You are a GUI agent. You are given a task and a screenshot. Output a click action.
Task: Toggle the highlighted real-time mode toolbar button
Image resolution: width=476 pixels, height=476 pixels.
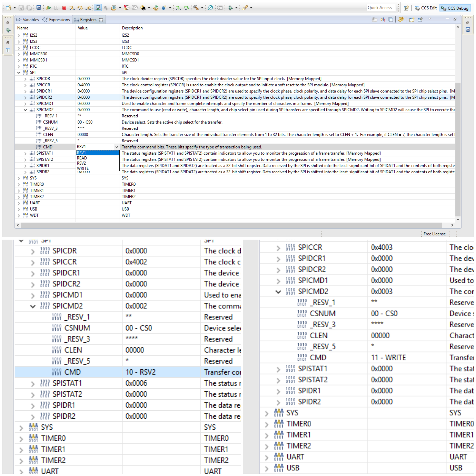pos(98,8)
